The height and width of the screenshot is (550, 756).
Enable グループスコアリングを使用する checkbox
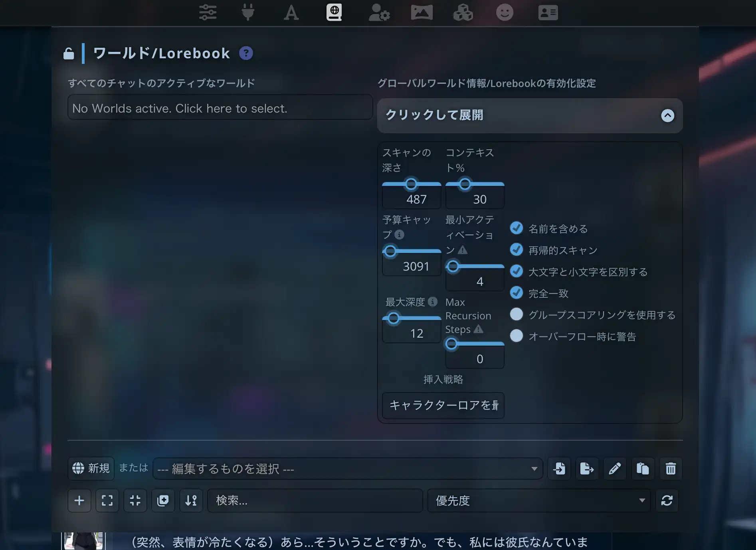pyautogui.click(x=516, y=315)
